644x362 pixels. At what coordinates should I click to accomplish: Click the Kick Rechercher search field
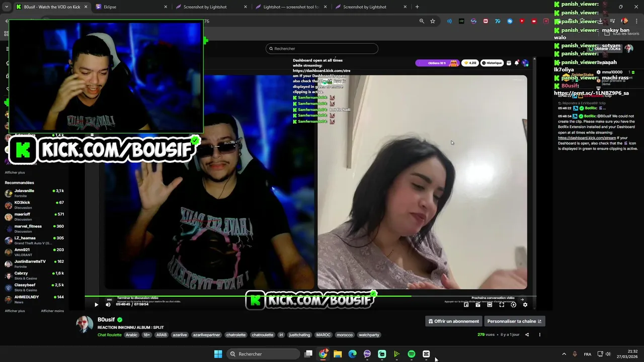(x=322, y=48)
